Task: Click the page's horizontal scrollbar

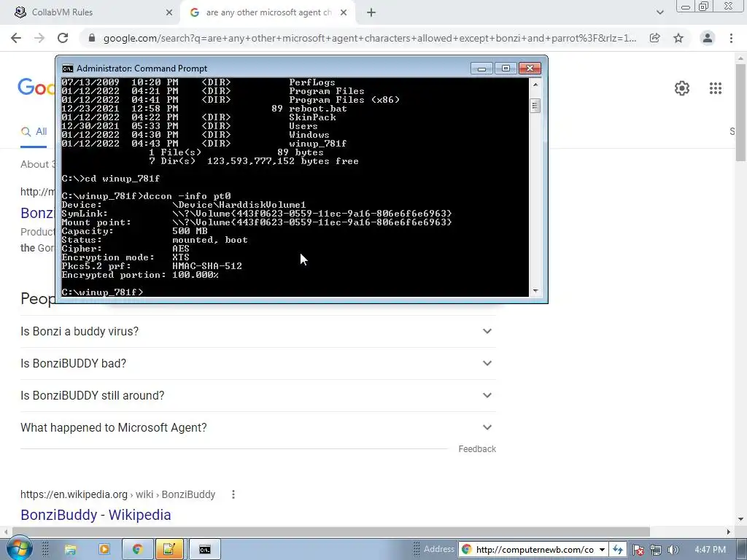Action: 331,532
